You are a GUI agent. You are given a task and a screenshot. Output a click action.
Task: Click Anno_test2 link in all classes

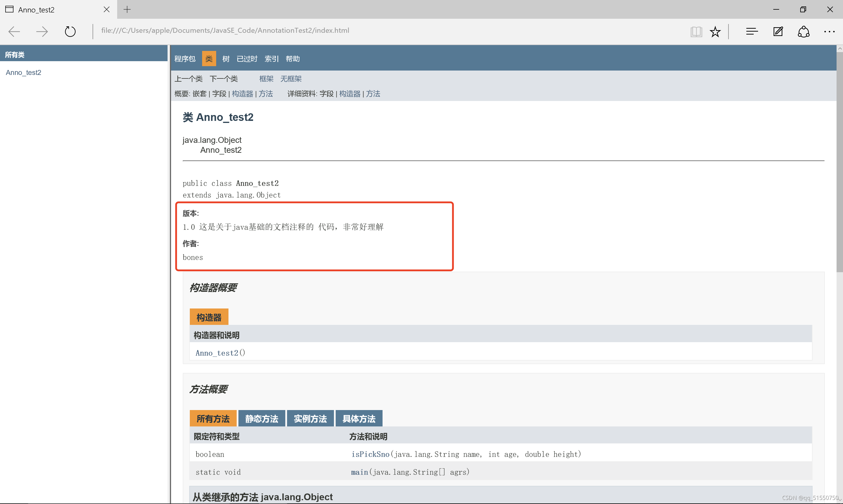pyautogui.click(x=23, y=73)
